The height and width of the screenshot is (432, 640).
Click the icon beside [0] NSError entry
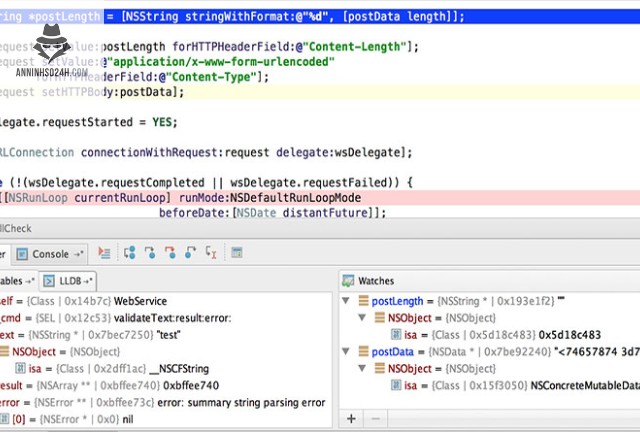click(x=4, y=419)
